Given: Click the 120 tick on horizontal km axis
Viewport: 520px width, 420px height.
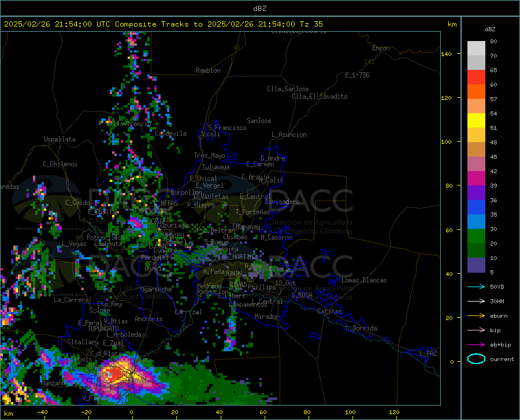Looking at the screenshot, I should pyautogui.click(x=394, y=412).
